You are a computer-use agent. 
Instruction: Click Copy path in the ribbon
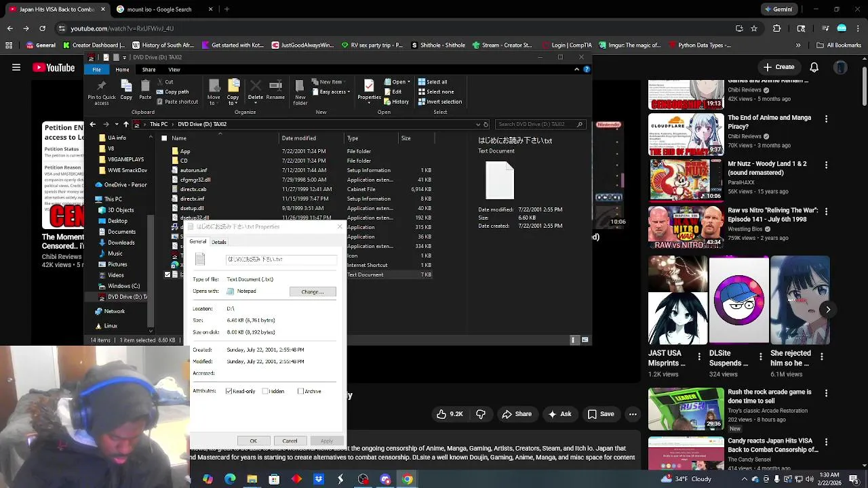pyautogui.click(x=172, y=91)
